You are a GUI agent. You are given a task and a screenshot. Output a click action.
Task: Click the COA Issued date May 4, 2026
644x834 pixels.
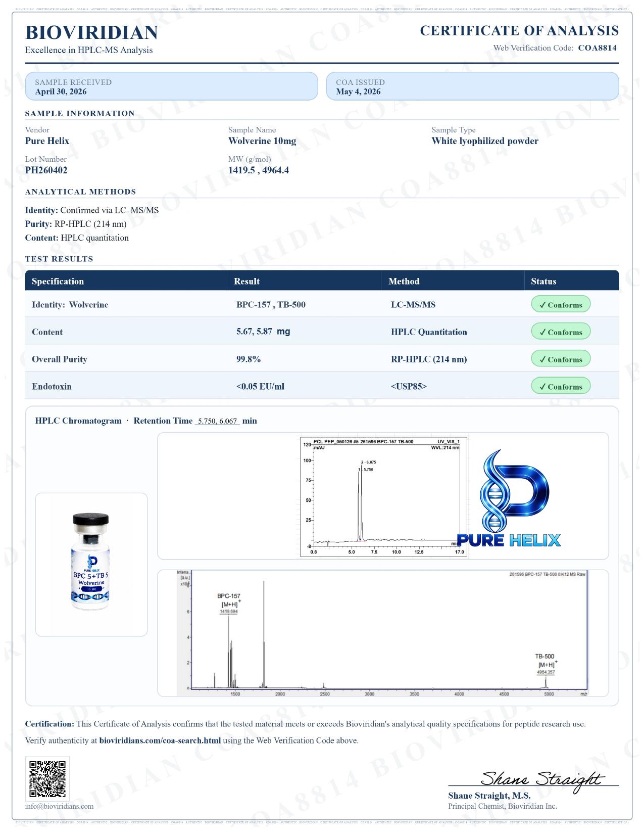tap(358, 91)
